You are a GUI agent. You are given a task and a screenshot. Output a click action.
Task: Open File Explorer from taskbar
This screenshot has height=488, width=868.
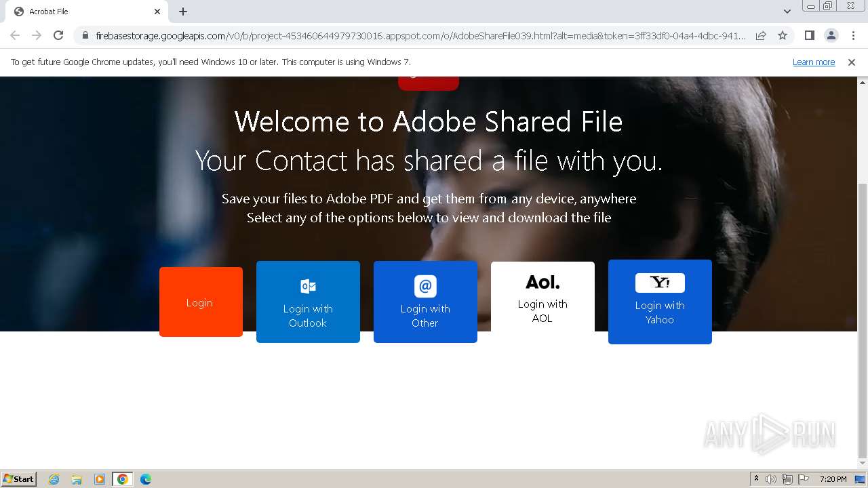point(77,479)
